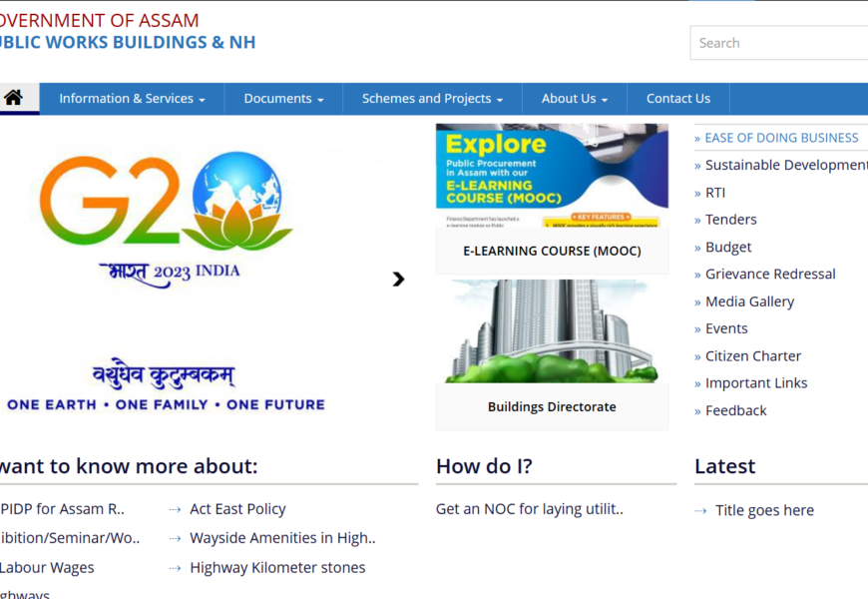
Task: Open the E-Learning Course MOOC thumbnail image
Action: (x=552, y=176)
